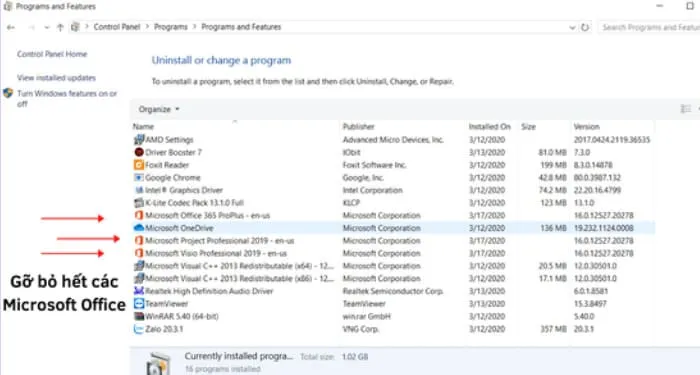
Task: Select the Visual C++ 2013 x86 icon
Action: click(x=139, y=278)
